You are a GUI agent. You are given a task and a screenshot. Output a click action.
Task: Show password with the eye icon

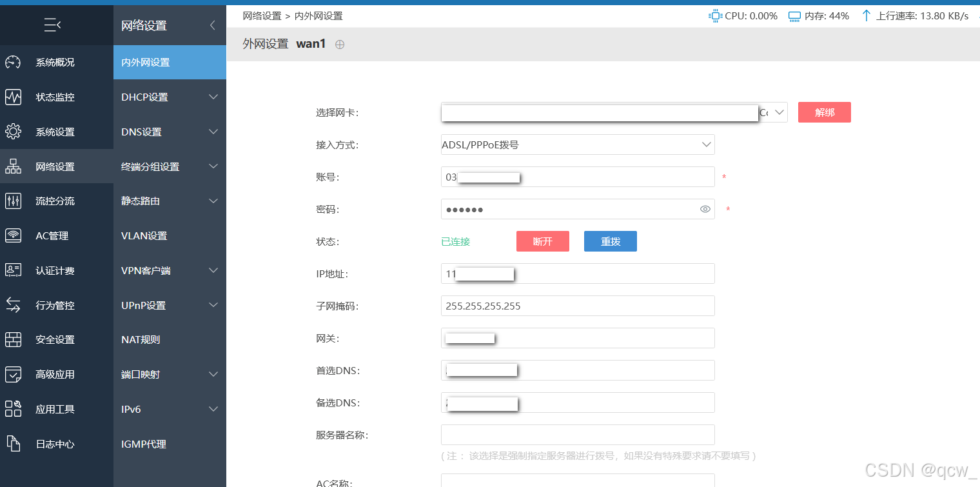click(705, 209)
